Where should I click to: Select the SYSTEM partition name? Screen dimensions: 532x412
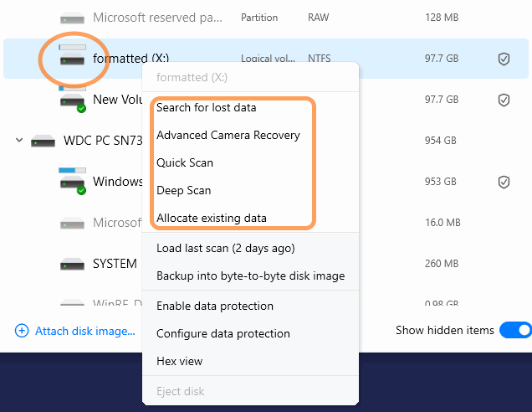[115, 264]
